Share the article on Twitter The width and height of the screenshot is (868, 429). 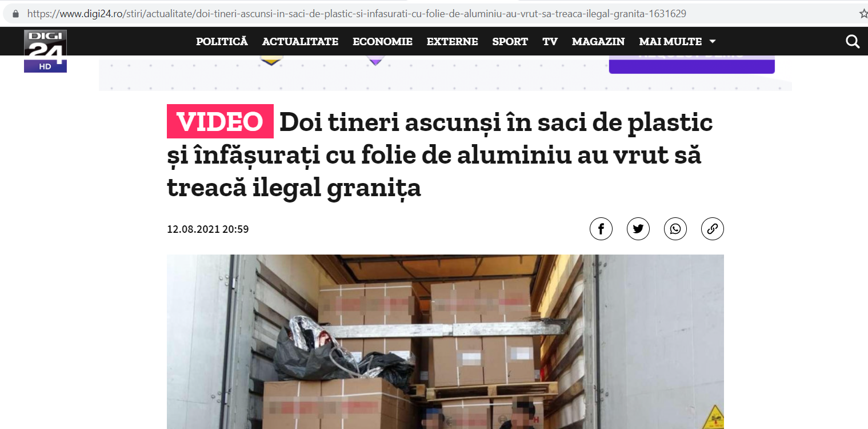(x=638, y=229)
